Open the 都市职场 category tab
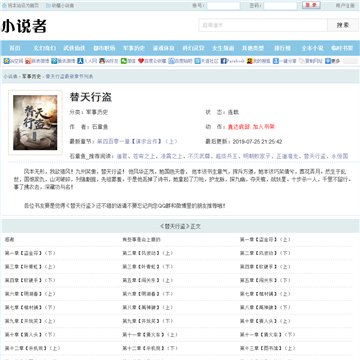The width and height of the screenshot is (360, 360). pos(104,48)
